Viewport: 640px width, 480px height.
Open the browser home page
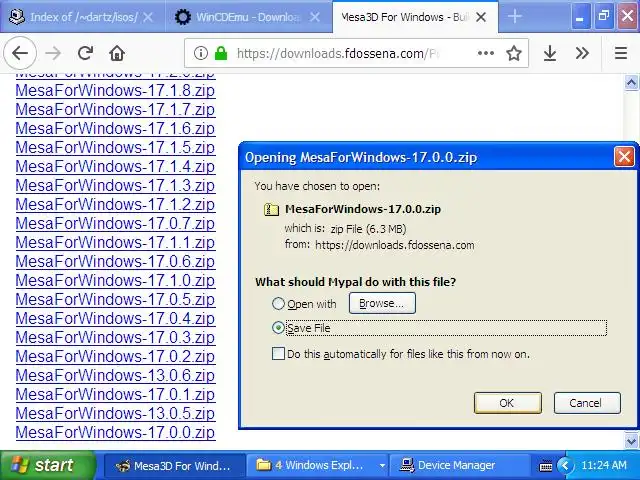coord(117,53)
